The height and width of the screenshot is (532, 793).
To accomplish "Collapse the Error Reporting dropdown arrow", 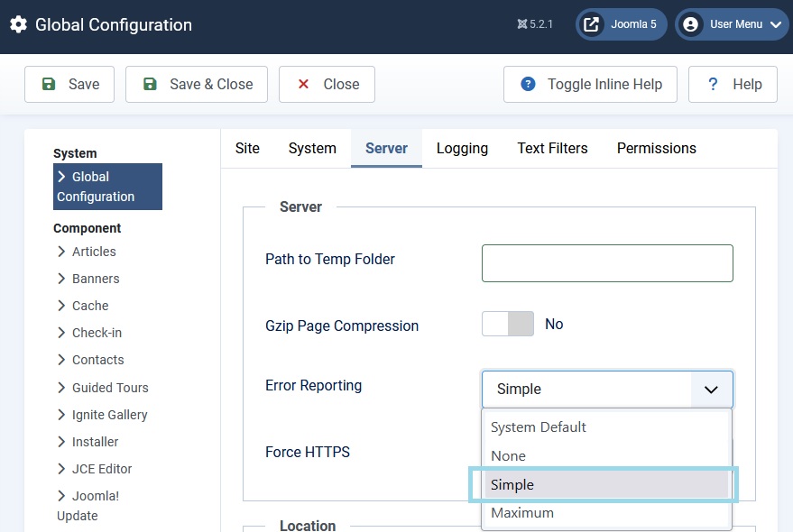I will pos(711,390).
